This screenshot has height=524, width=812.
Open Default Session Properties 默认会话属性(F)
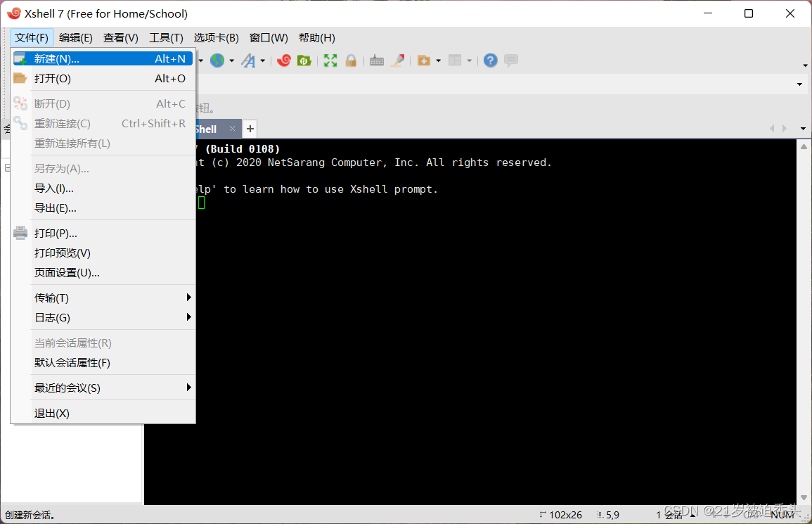(103, 363)
